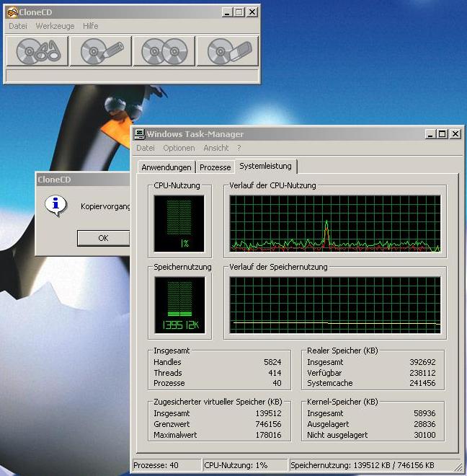Open the Datei menu in Task-Manager
467x476 pixels.
(x=146, y=148)
